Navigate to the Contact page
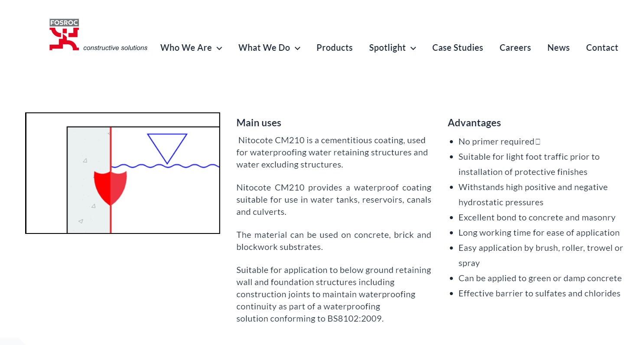The height and width of the screenshot is (345, 644). (x=602, y=48)
